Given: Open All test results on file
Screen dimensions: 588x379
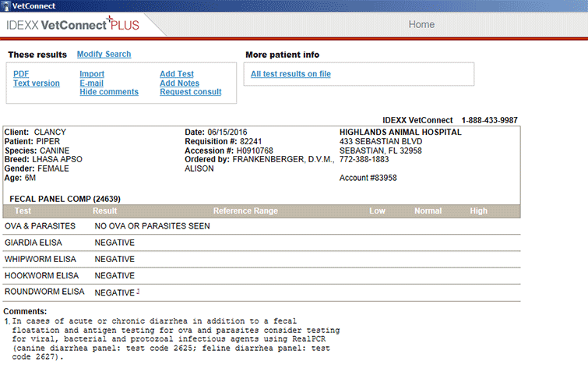Looking at the screenshot, I should (290, 74).
